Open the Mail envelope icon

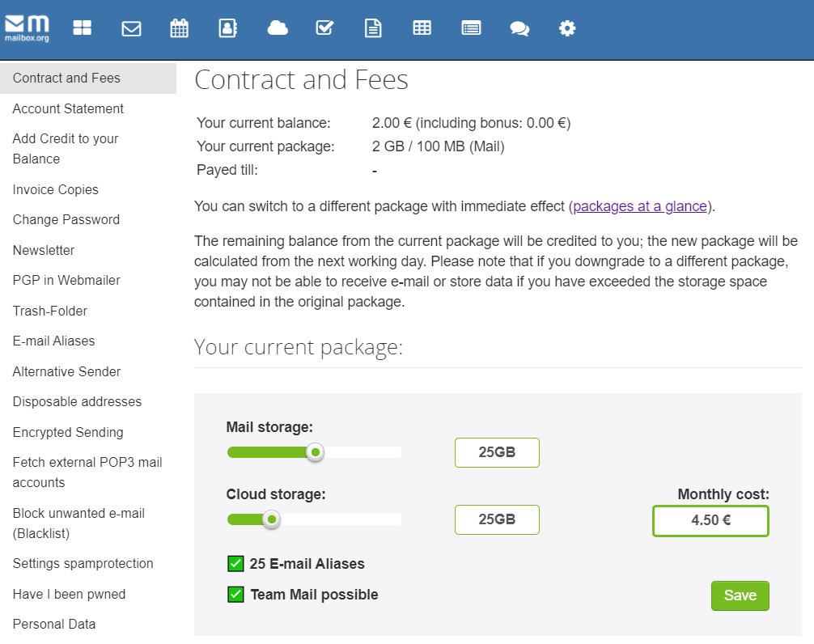(131, 28)
